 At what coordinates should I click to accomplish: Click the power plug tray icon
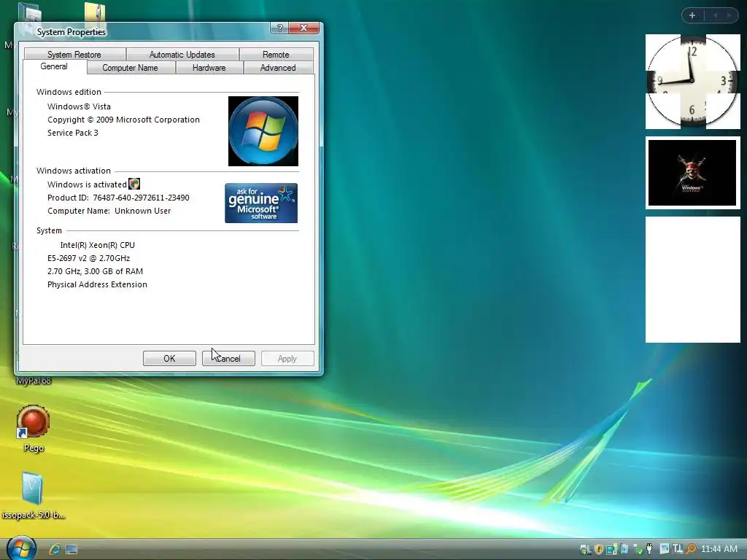(649, 549)
